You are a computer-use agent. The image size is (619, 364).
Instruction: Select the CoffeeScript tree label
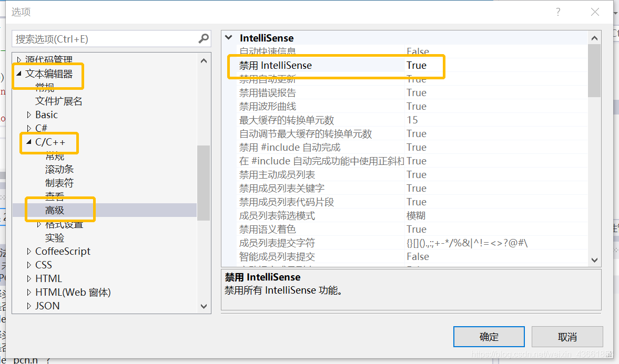(x=63, y=251)
